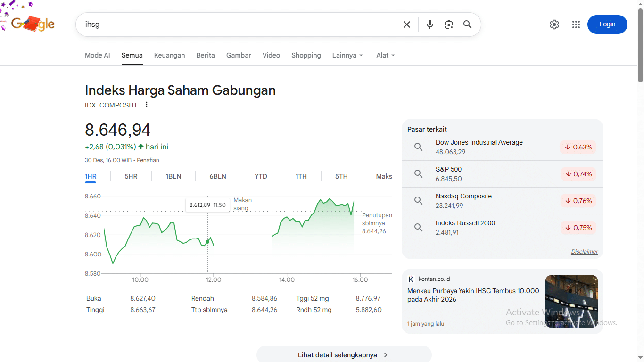The height and width of the screenshot is (362, 644).
Task: Search Dow Jones via its magnifier icon
Action: click(x=418, y=147)
